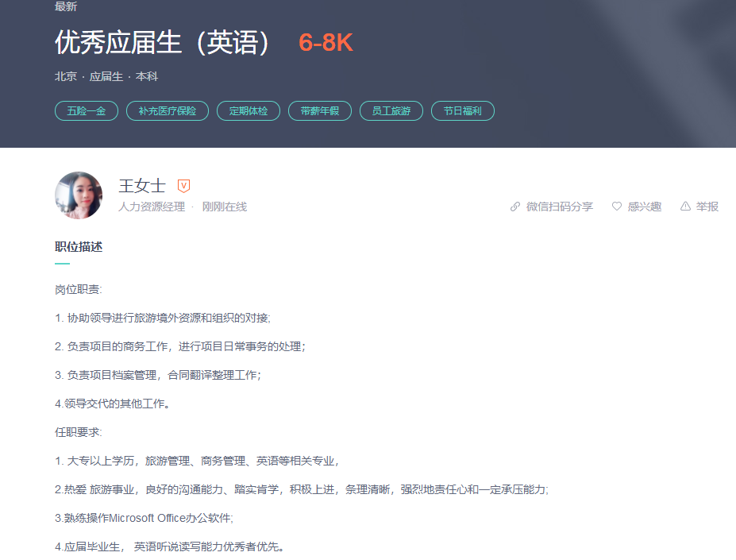This screenshot has width=736, height=560.
Task: Switch to the 职位描述 section tab
Action: click(x=79, y=247)
